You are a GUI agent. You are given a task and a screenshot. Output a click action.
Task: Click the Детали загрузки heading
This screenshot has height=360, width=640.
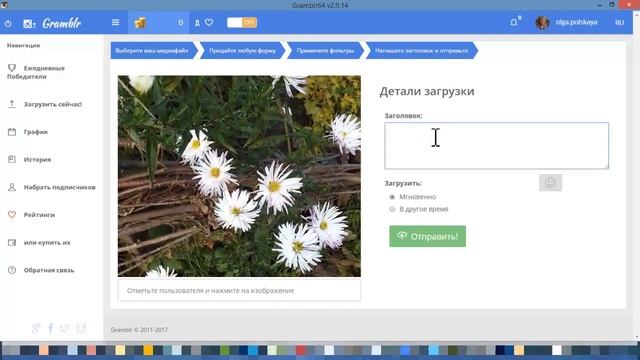click(427, 91)
